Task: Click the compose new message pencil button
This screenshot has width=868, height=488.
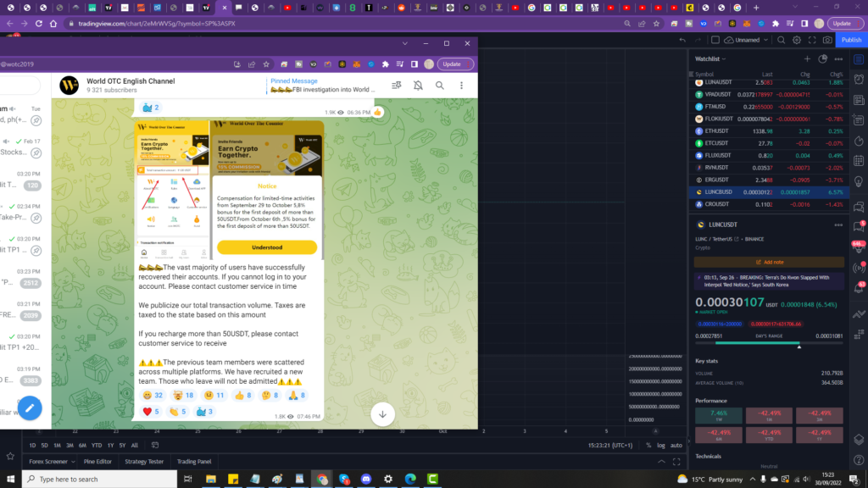Action: tap(30, 408)
